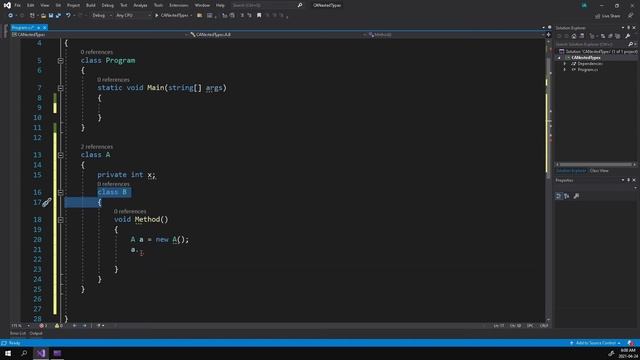The image size is (640, 360).
Task: Expand the Program.cs node in Solution Explorer
Action: click(565, 70)
